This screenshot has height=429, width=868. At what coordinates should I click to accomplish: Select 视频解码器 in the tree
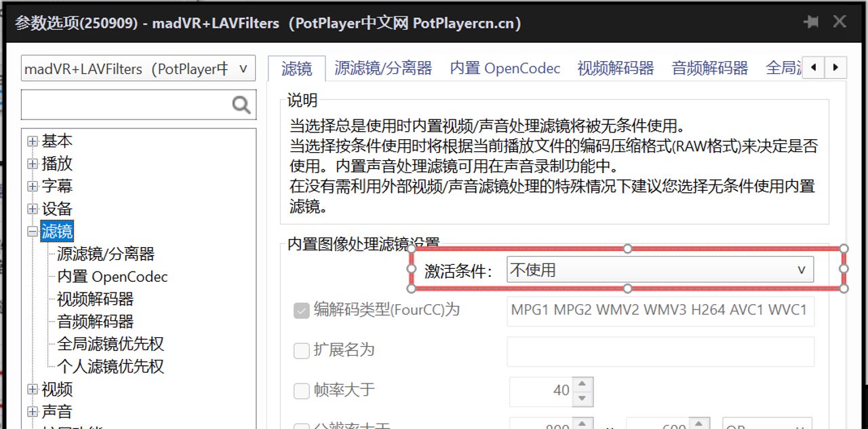click(x=95, y=299)
